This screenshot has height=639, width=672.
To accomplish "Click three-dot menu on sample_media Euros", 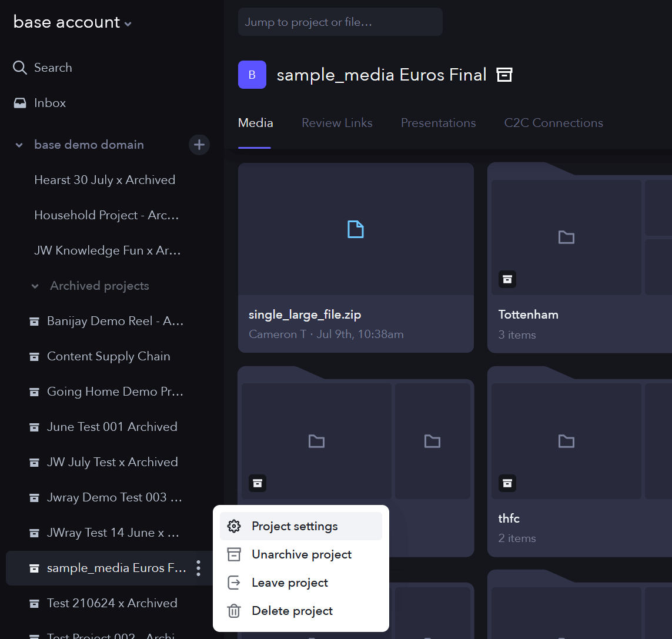I will (x=198, y=568).
